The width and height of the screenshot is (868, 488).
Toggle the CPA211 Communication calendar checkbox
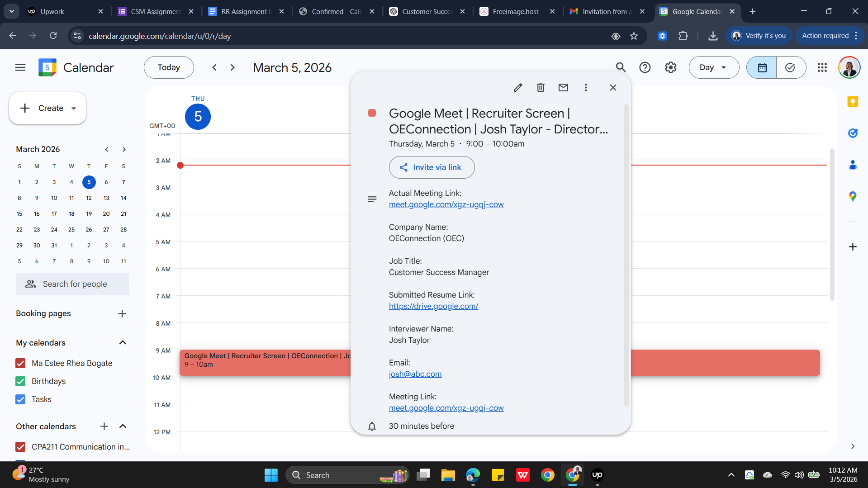point(20,447)
